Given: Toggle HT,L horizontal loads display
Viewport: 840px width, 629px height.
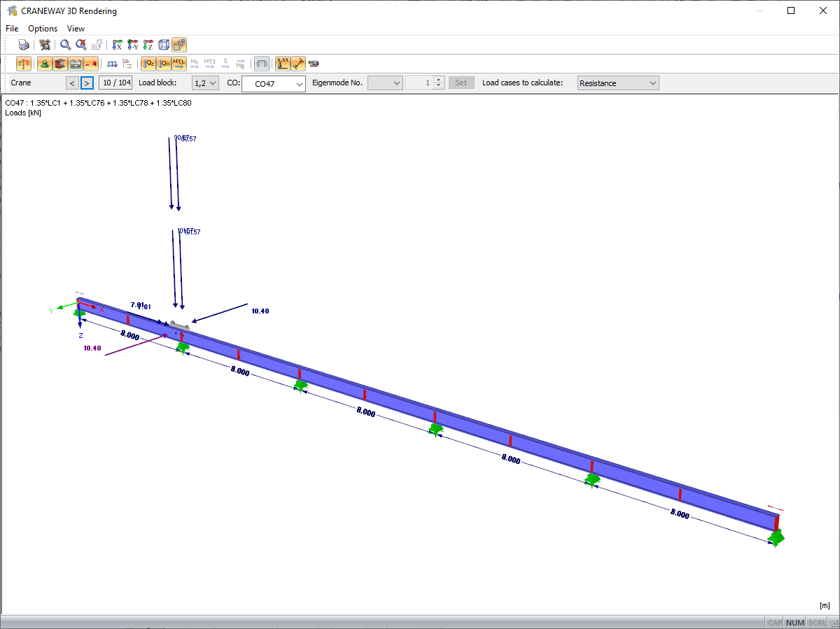Looking at the screenshot, I should click(x=179, y=64).
